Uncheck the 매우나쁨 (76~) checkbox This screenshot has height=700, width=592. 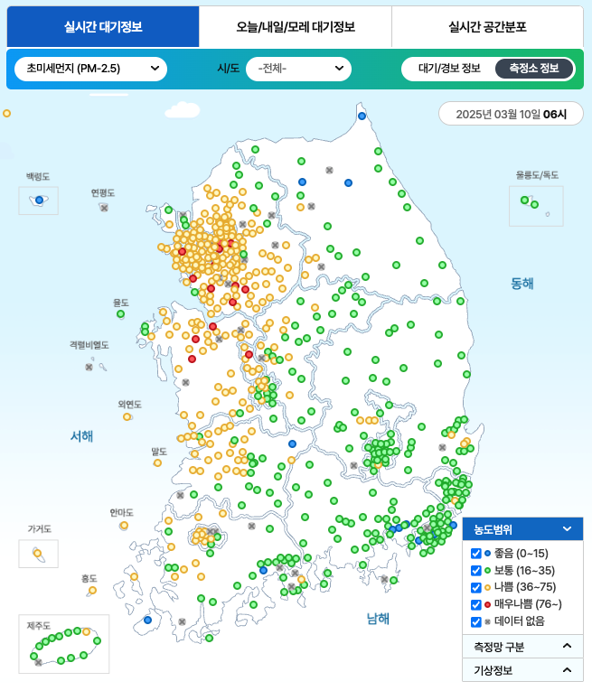(475, 604)
